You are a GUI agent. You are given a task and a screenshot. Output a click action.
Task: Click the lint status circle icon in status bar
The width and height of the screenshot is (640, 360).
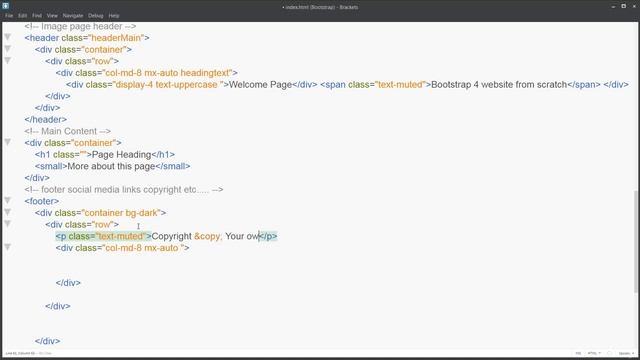point(609,353)
